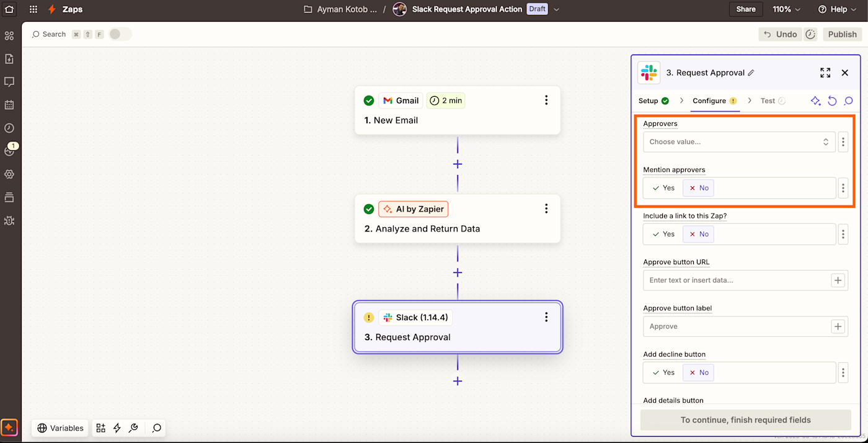
Task: Switch to the Configure tab
Action: pos(714,101)
